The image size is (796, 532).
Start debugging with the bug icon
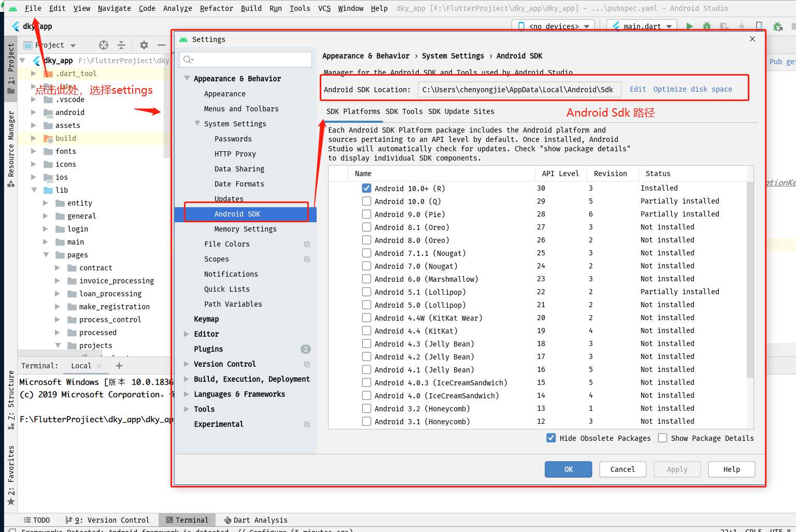pos(707,26)
